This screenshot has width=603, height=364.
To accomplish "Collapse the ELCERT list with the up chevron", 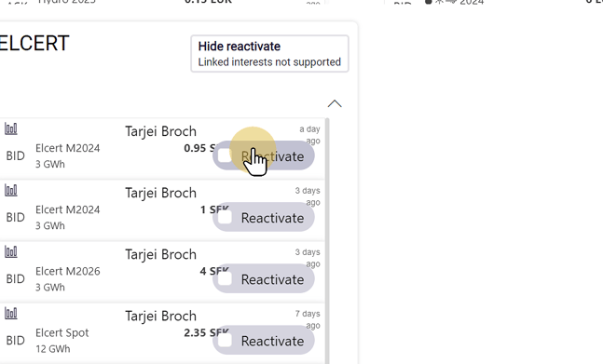I will [335, 103].
